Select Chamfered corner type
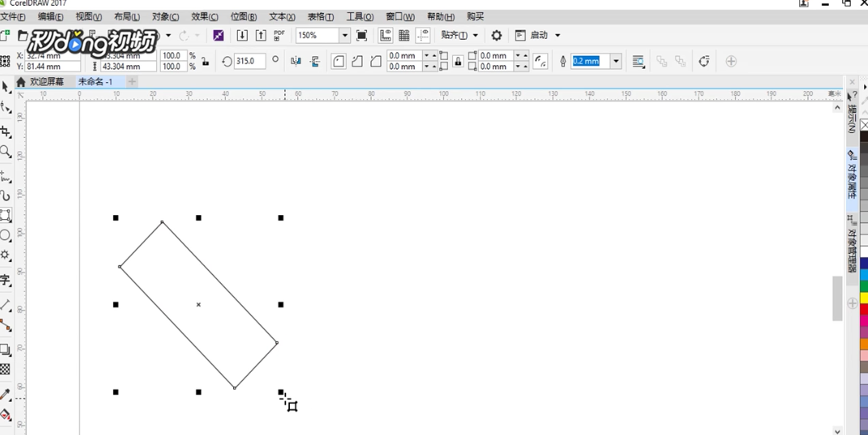The height and width of the screenshot is (435, 868). point(376,61)
